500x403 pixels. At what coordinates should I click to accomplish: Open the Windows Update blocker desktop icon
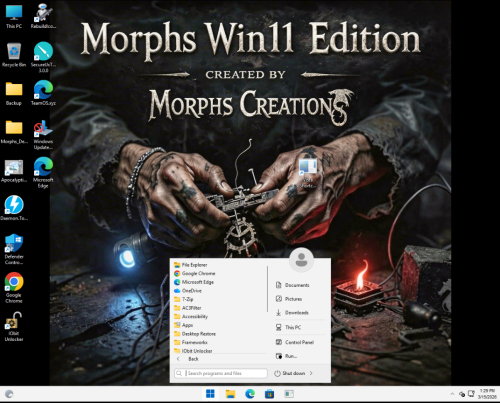pos(43,135)
